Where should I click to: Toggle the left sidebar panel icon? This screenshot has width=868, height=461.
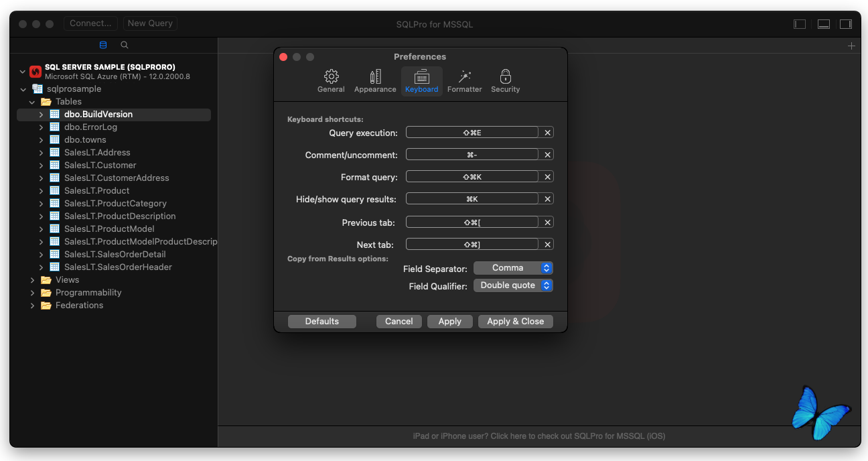coord(800,24)
